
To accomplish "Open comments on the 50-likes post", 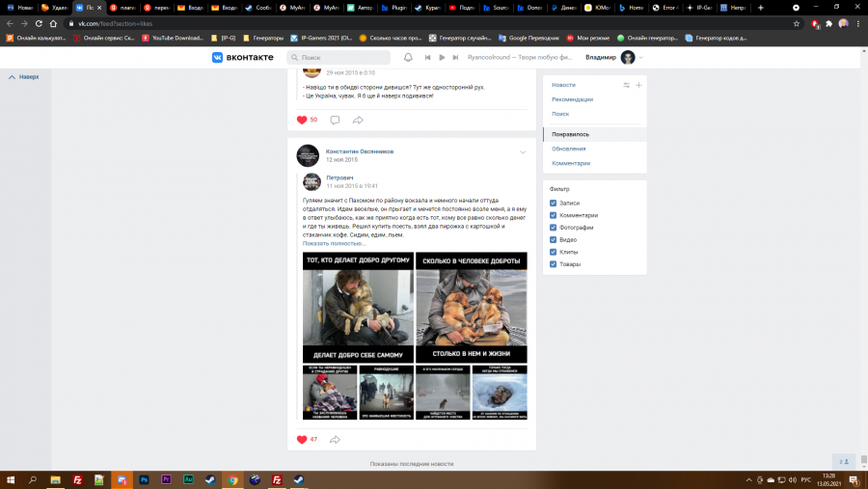I will [335, 120].
